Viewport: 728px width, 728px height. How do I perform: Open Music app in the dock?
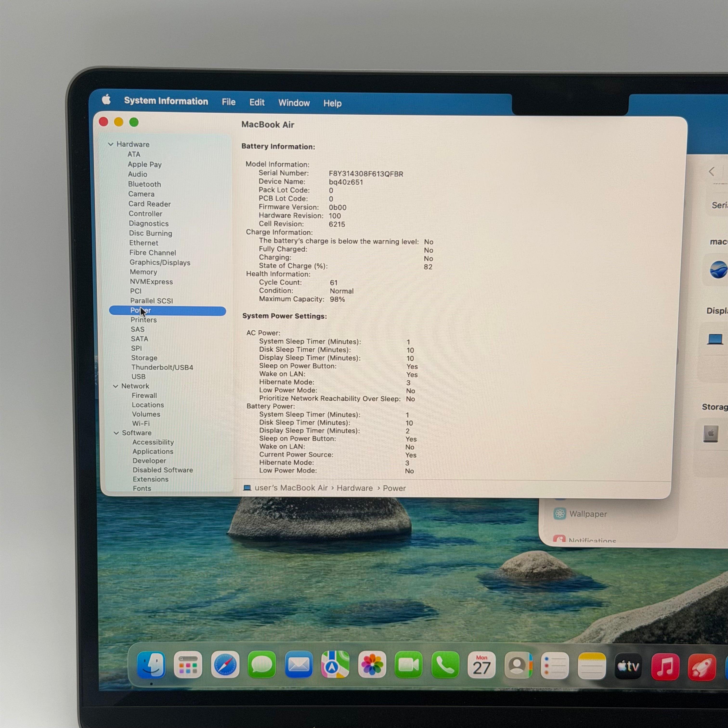[665, 667]
